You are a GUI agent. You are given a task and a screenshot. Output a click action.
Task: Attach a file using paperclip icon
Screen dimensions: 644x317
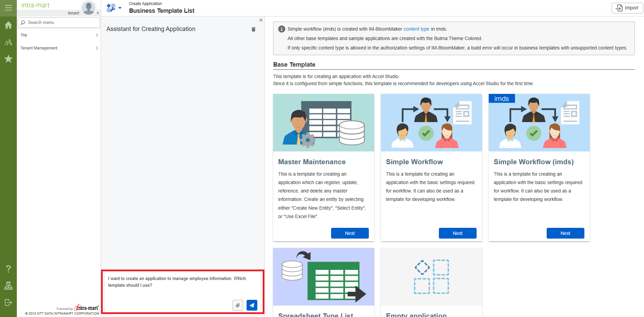click(x=237, y=305)
